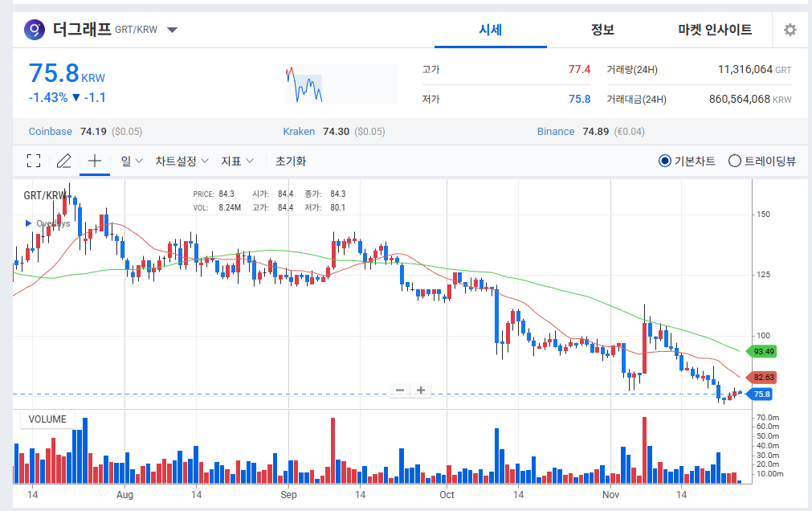Switch to 트레이딩뷰 chart mode
The image size is (812, 511).
(x=734, y=161)
